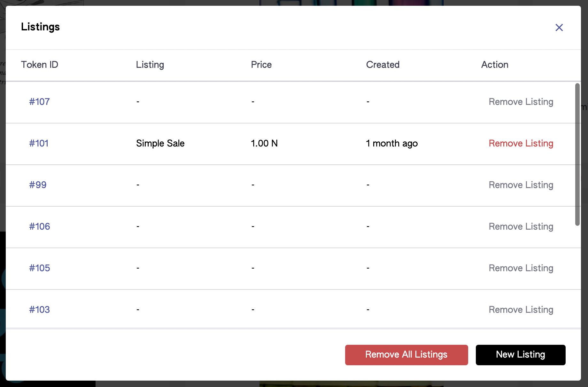The height and width of the screenshot is (387, 588).
Task: Open token #105 link
Action: (x=40, y=268)
